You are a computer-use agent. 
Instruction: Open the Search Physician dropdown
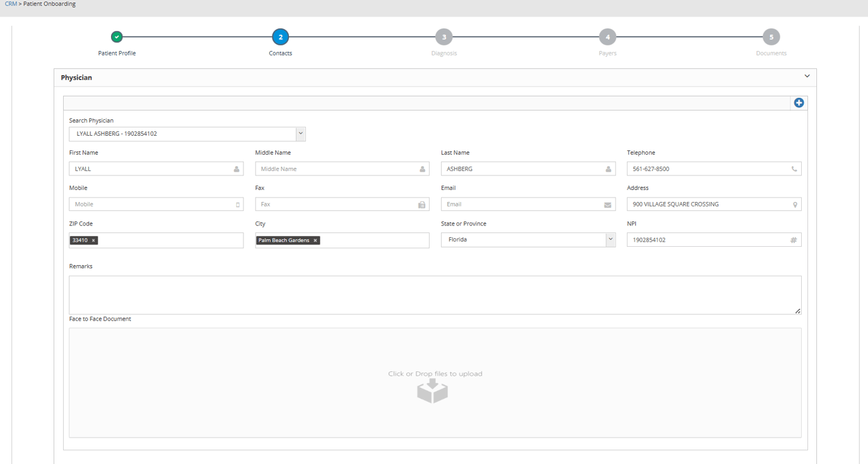300,134
